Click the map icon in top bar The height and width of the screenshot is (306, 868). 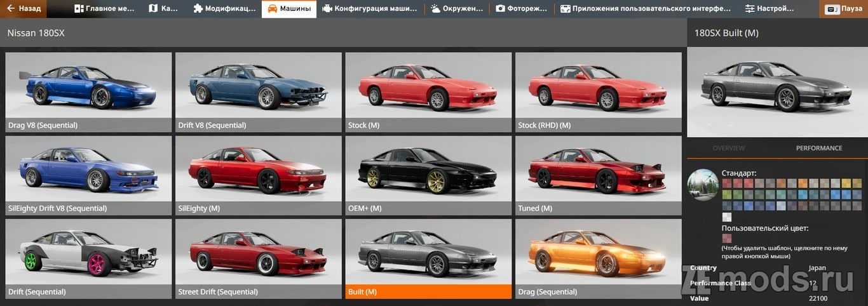coord(153,9)
